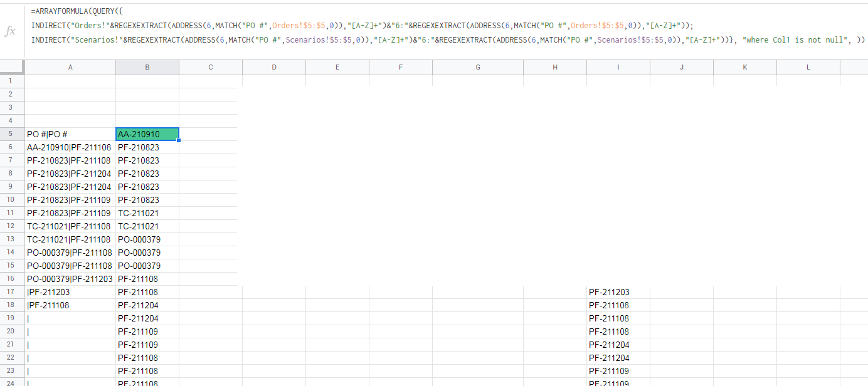Select column G header
The image size is (868, 386).
(478, 67)
